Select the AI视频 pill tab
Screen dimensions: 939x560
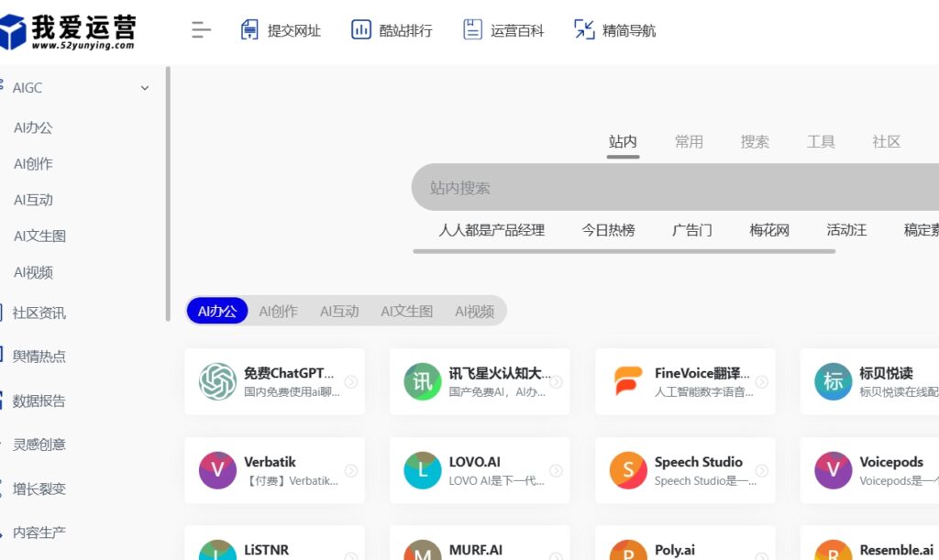(x=474, y=311)
